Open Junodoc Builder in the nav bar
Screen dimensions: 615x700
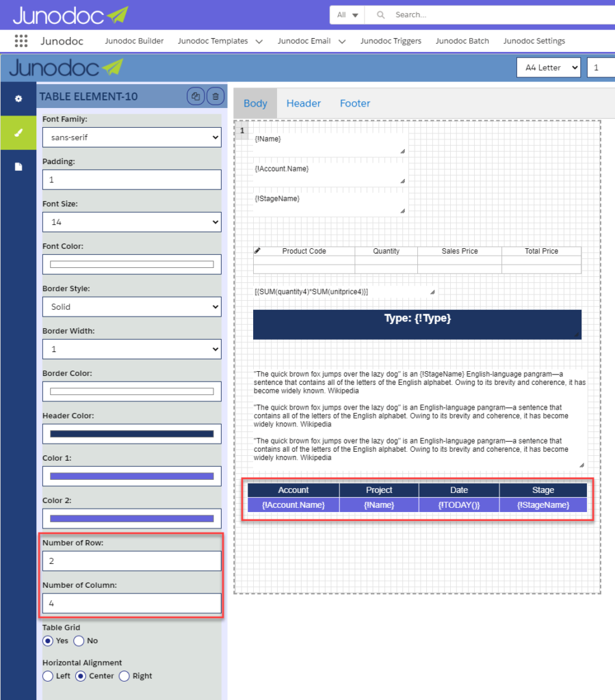pos(134,41)
